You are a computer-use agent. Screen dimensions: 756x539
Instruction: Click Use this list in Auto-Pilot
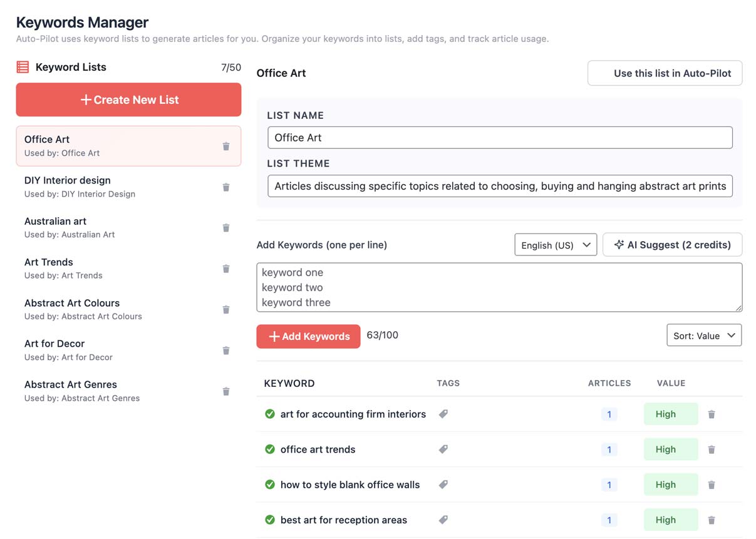pos(665,73)
